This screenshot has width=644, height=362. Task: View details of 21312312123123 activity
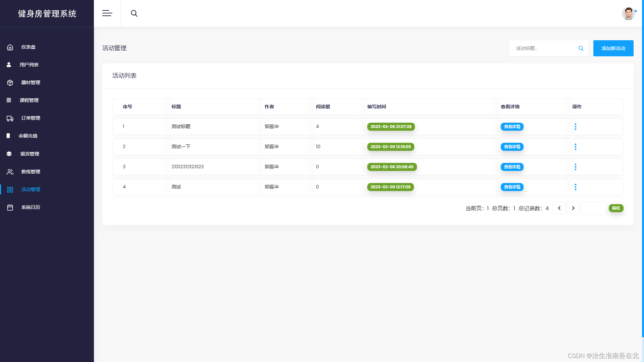tap(512, 167)
